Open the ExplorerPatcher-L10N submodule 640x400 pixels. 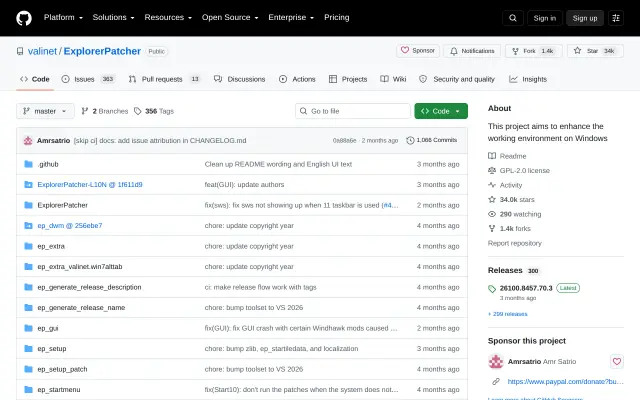click(90, 184)
